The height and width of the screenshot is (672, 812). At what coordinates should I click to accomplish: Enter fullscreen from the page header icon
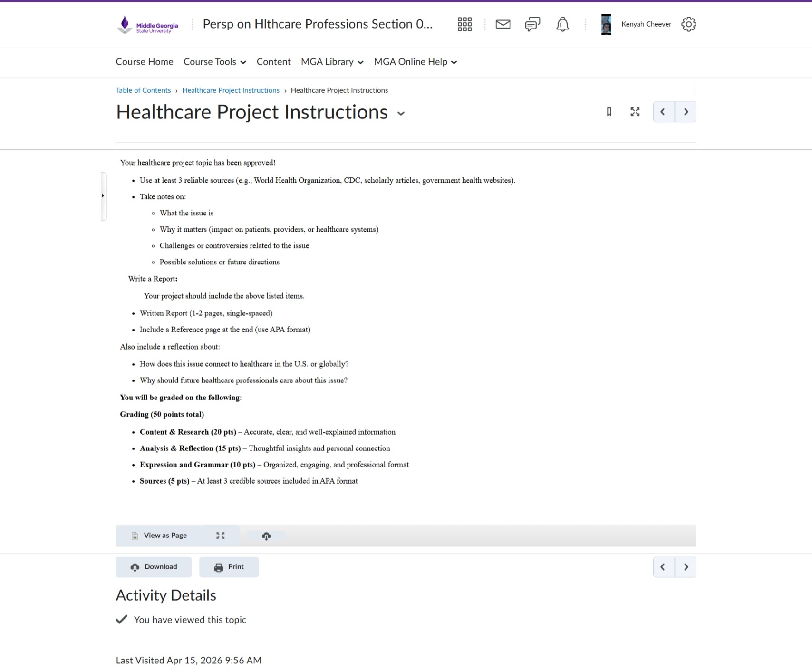[635, 112]
